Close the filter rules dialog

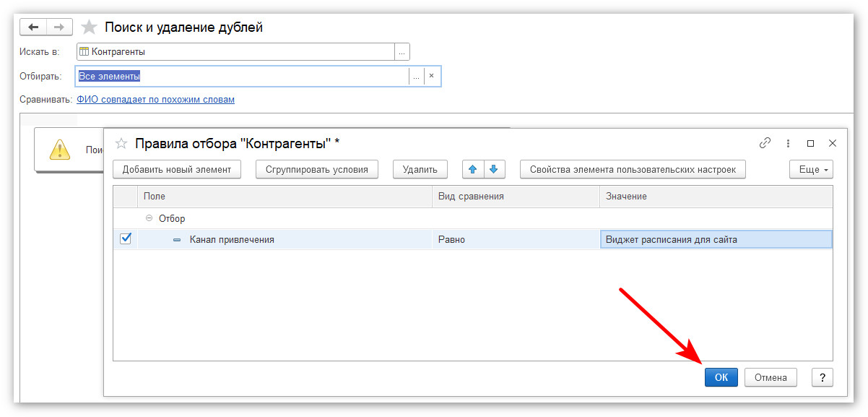click(832, 143)
